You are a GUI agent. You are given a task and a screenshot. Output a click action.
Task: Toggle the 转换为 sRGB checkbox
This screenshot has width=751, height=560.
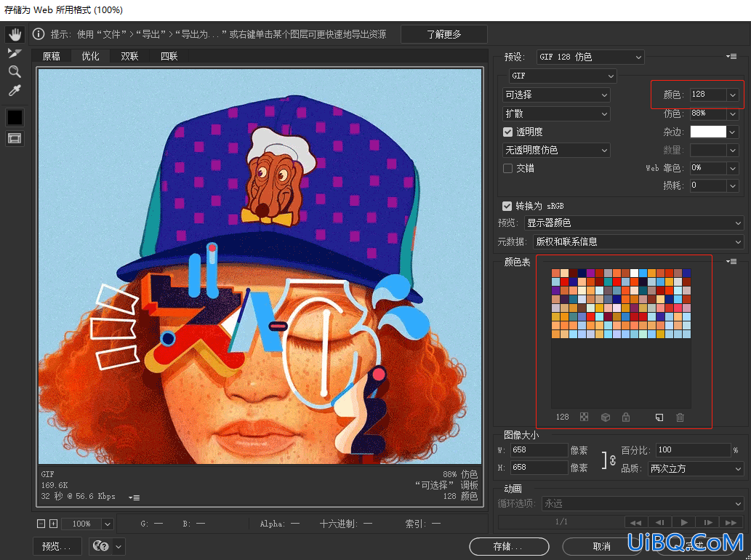[x=507, y=206]
